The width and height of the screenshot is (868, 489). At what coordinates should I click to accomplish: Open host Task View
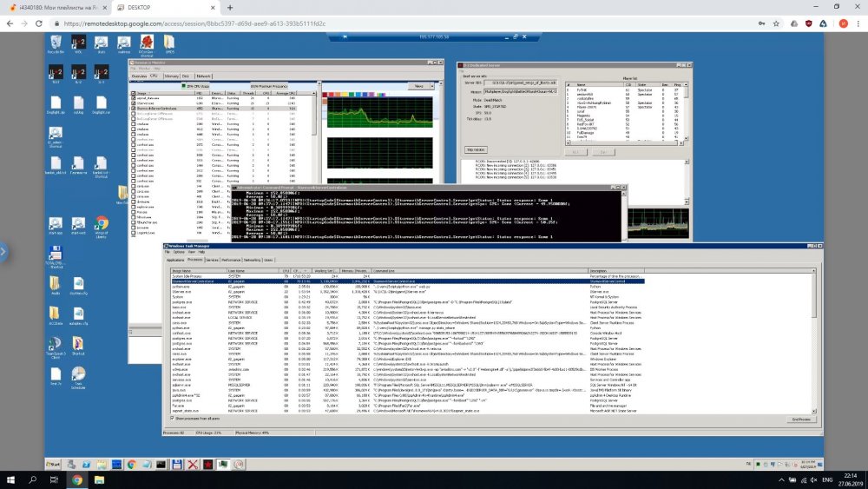[54, 479]
